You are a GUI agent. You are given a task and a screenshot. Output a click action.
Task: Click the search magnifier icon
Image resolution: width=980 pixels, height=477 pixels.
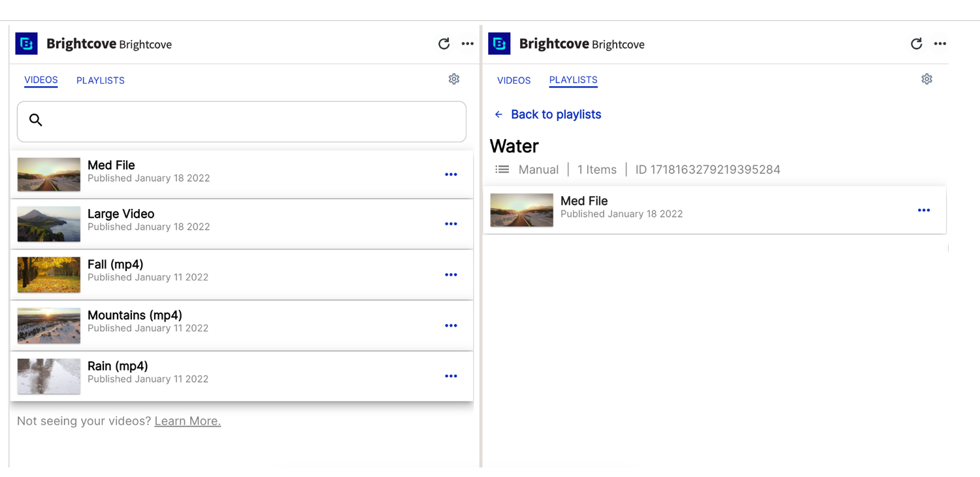pyautogui.click(x=36, y=120)
